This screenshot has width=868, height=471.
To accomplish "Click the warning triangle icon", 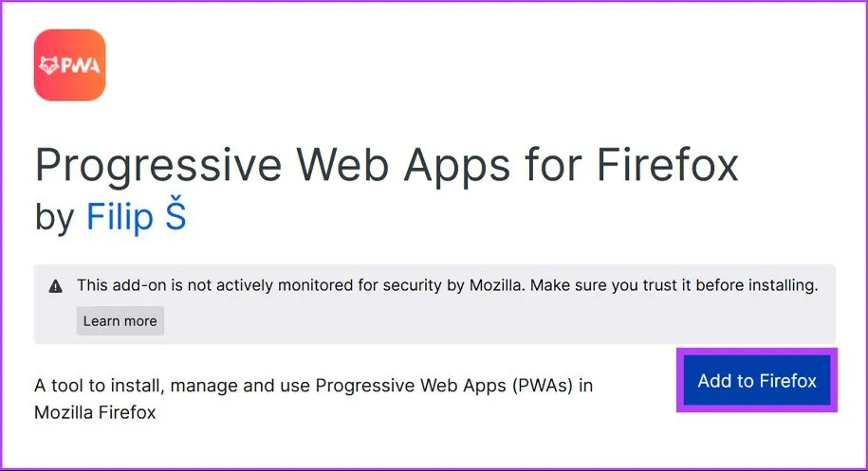I will click(56, 285).
